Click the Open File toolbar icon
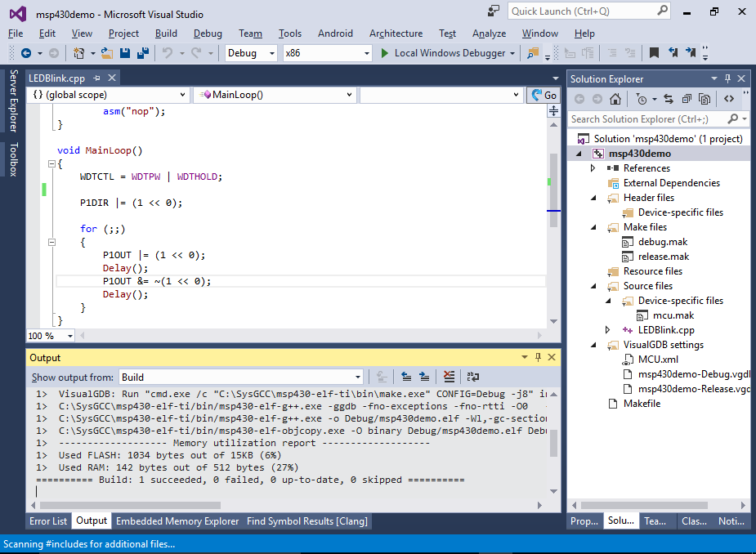The image size is (756, 554). 107,53
